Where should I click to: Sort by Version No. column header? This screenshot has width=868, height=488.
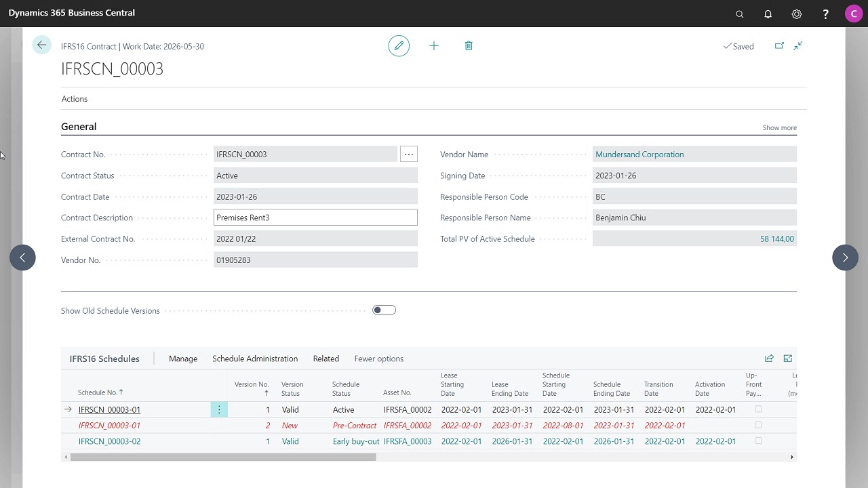pyautogui.click(x=252, y=388)
